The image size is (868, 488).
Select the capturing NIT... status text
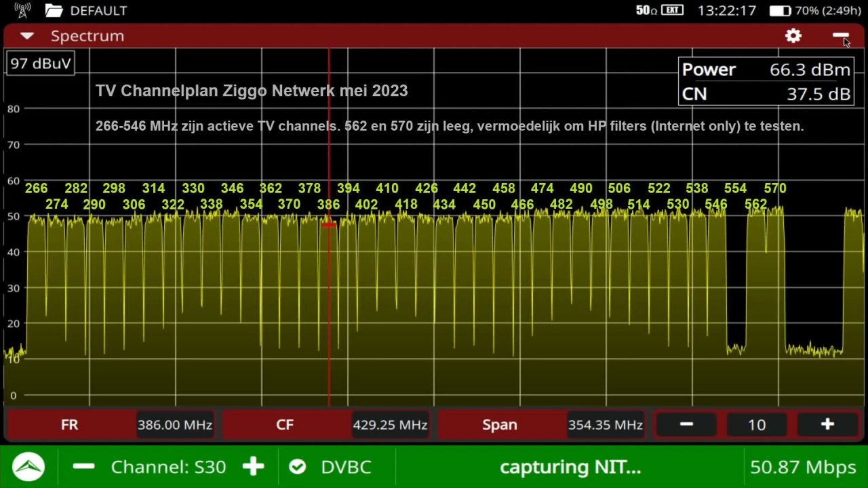570,467
